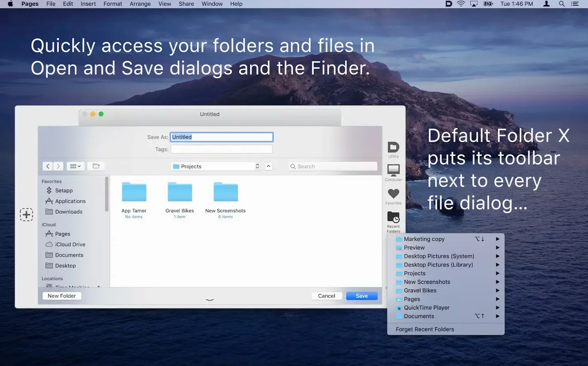588x366 pixels.
Task: Expand the QuickTime Player submenu
Action: pyautogui.click(x=497, y=307)
